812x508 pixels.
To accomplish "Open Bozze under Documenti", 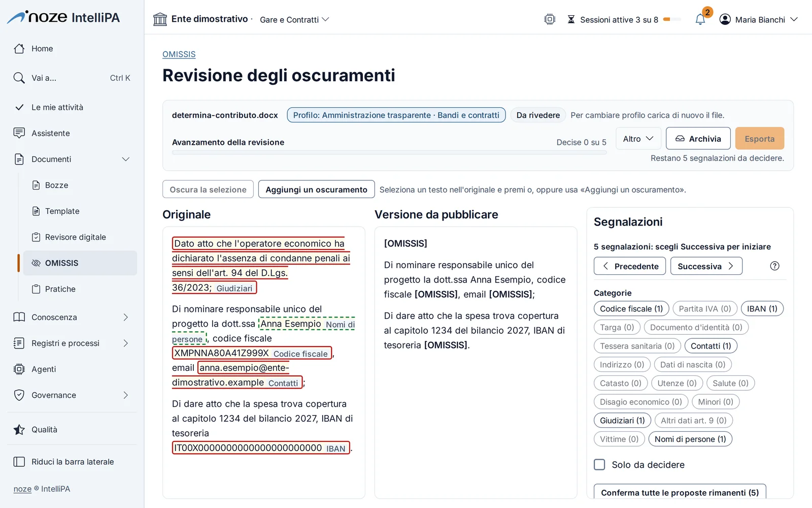I will click(x=80, y=185).
